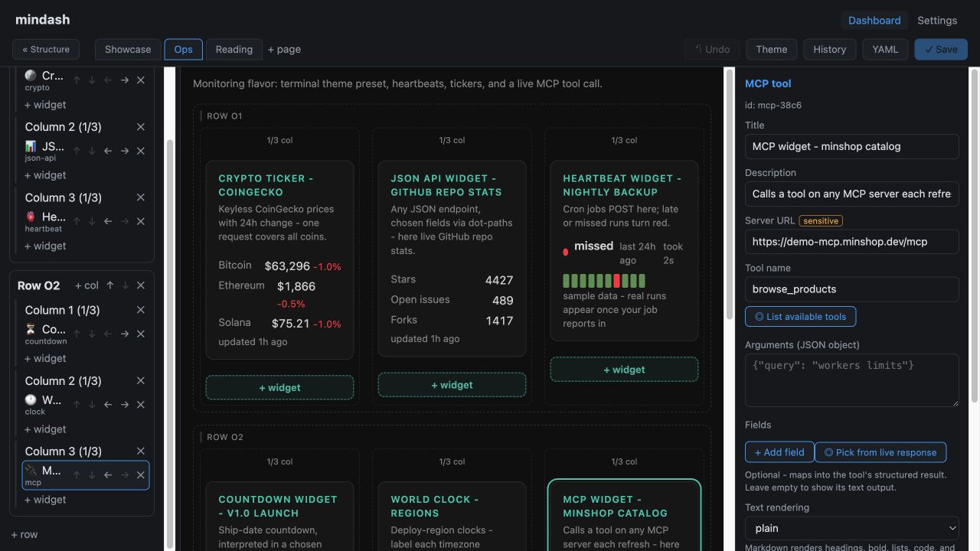Viewport: 980px width, 551px height.
Task: Remove the clock widget with its X
Action: [x=141, y=404]
